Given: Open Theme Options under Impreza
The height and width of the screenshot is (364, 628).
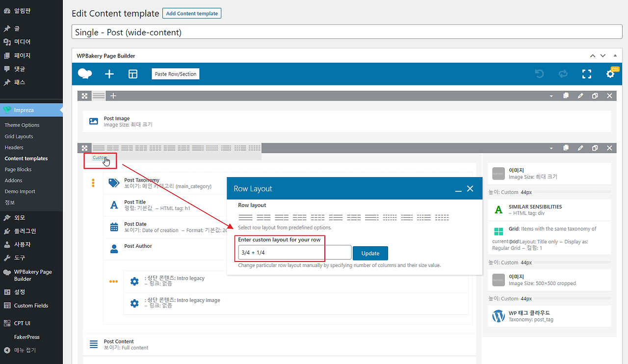Looking at the screenshot, I should pos(22,125).
